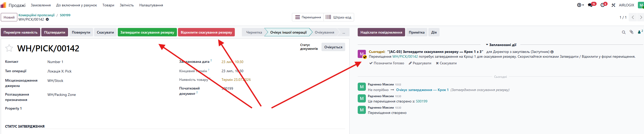Click the user avatar M in top bar
The image size is (644, 134).
coord(641,5)
